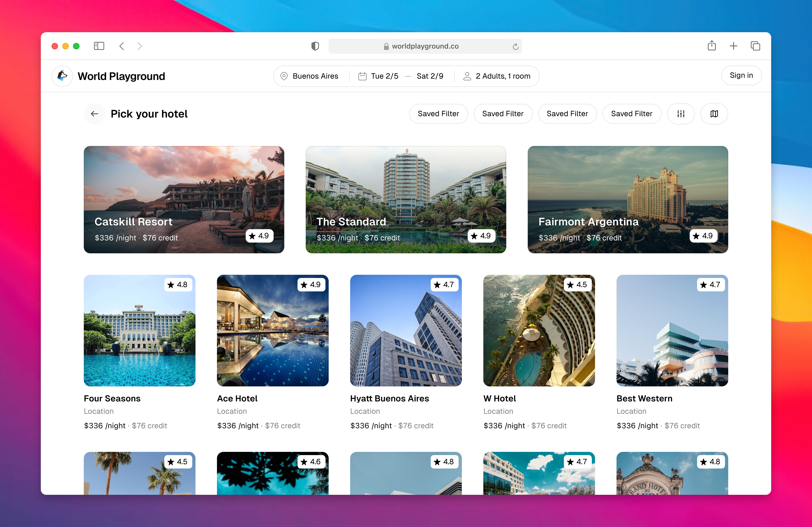Click the 4.9 rating on The Standard
The height and width of the screenshot is (527, 812).
[481, 236]
